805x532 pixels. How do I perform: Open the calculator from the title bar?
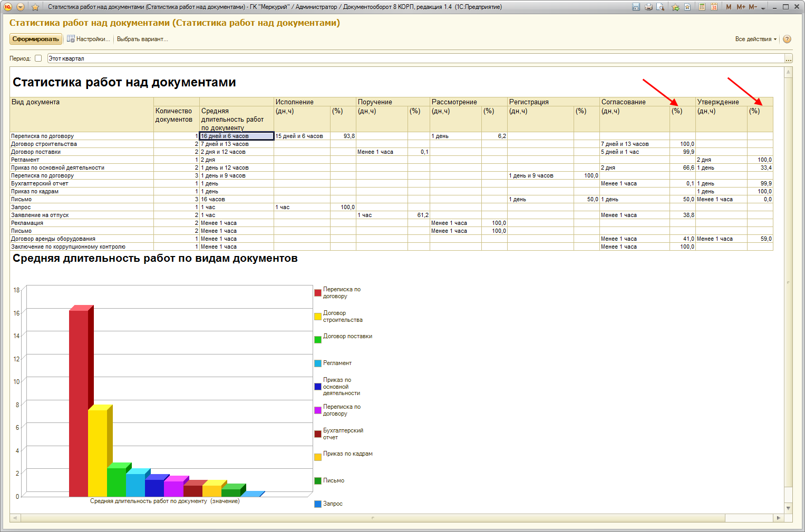point(702,7)
